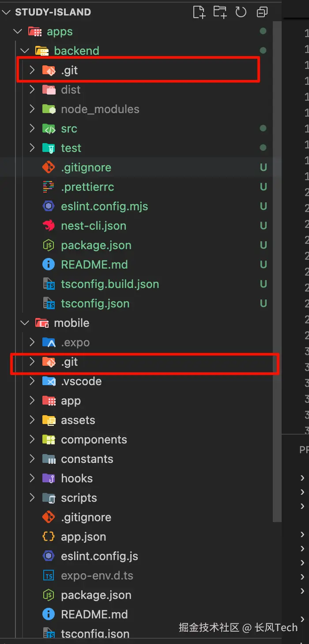The image size is (309, 644).
Task: Click the .prettierrc file icon
Action: pos(48,187)
